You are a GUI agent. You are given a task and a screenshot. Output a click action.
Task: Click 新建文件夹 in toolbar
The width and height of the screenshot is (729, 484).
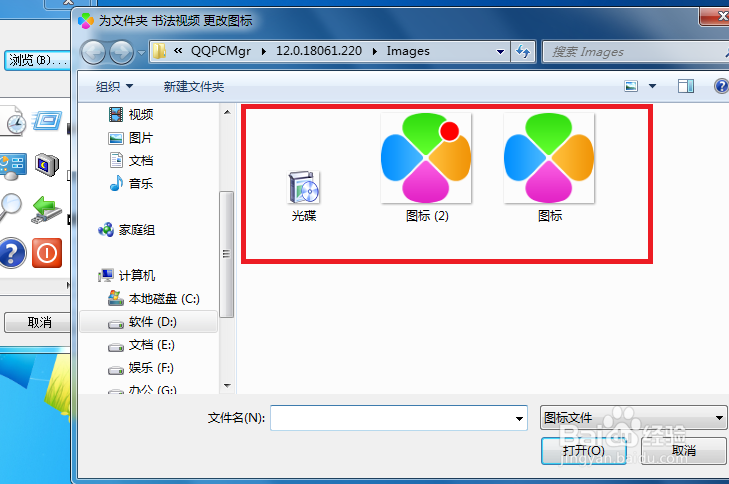[193, 86]
